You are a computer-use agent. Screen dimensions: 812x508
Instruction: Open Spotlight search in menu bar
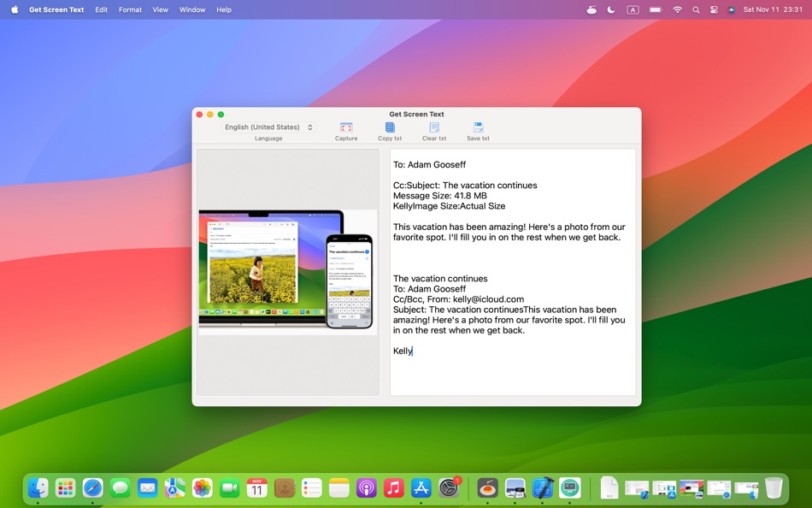(x=696, y=9)
